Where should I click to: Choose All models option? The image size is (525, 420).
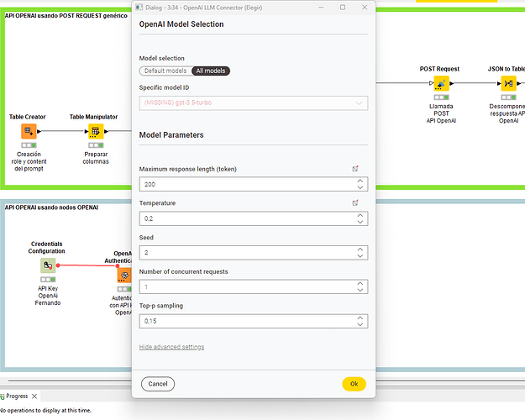tap(211, 71)
